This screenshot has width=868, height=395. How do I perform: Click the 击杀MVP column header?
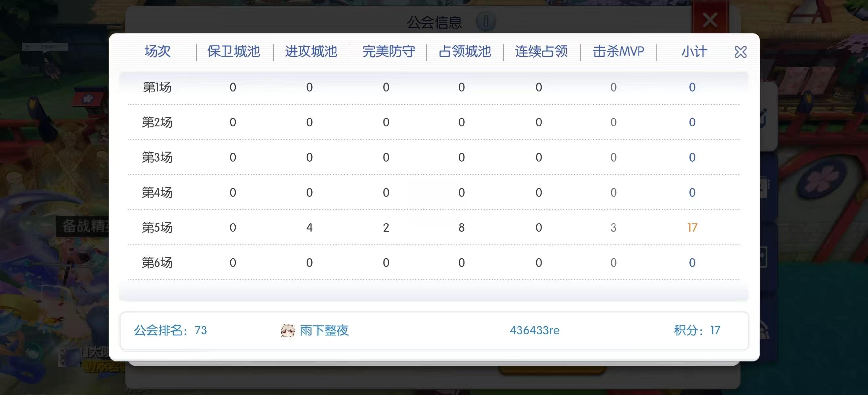click(x=618, y=52)
